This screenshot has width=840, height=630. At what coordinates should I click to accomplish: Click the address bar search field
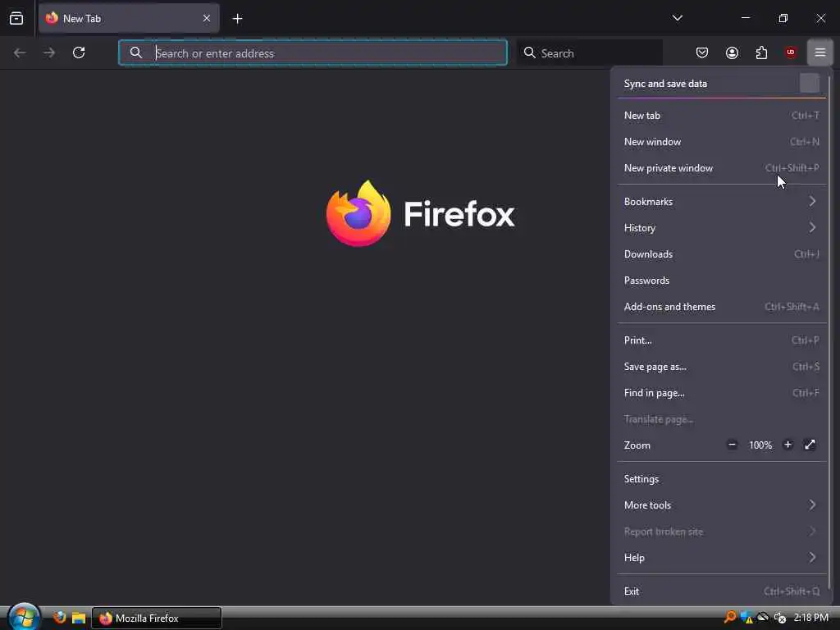pyautogui.click(x=313, y=52)
